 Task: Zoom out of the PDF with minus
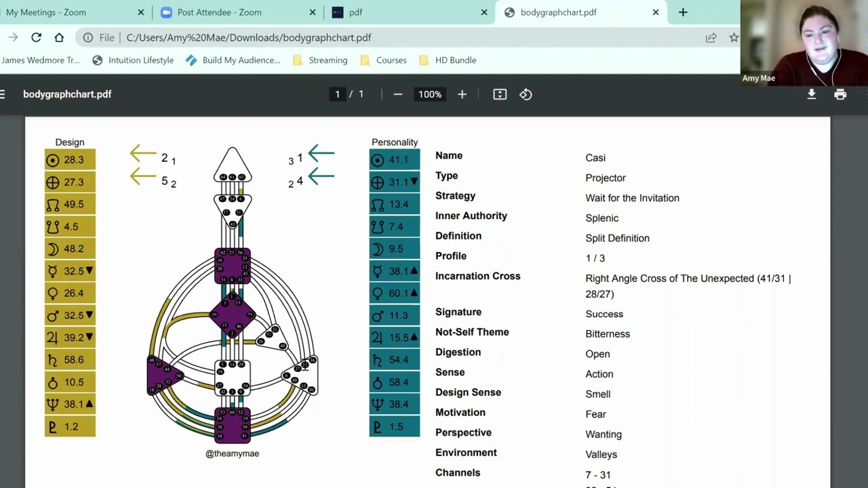pos(398,94)
